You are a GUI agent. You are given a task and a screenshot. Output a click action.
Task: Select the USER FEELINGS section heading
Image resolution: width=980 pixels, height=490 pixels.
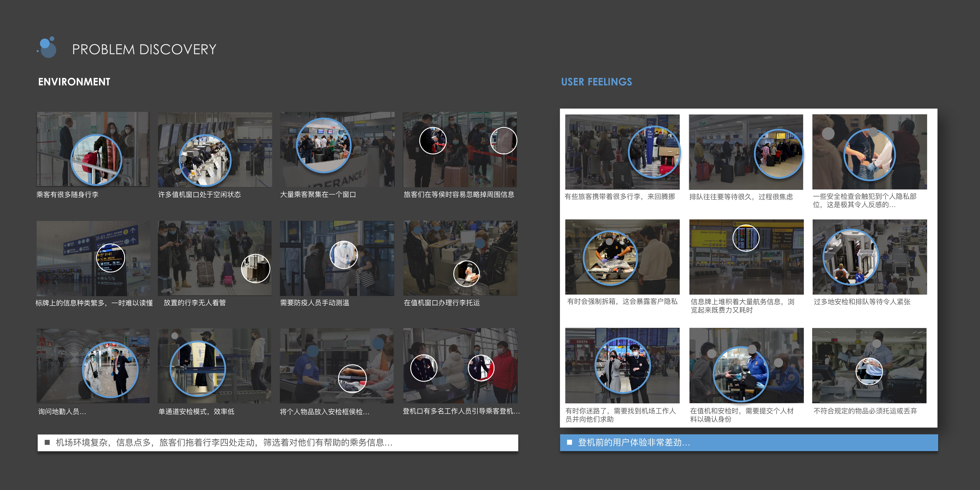597,82
